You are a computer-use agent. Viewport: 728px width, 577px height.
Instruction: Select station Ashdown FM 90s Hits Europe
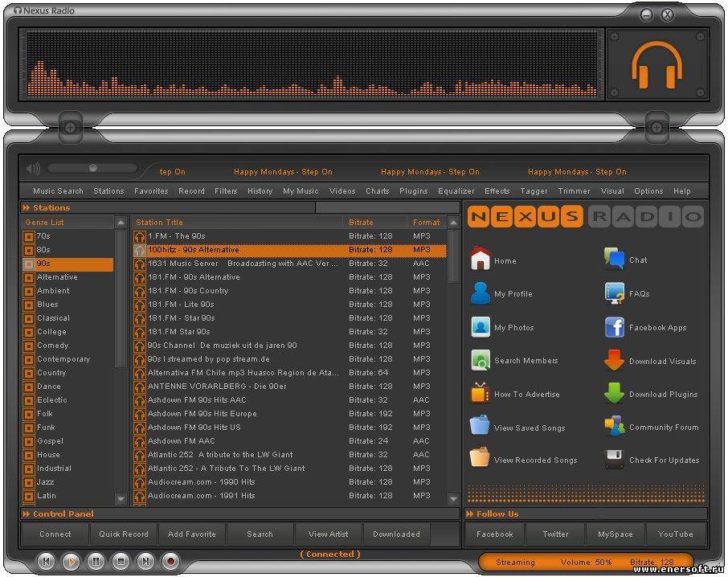(290, 414)
